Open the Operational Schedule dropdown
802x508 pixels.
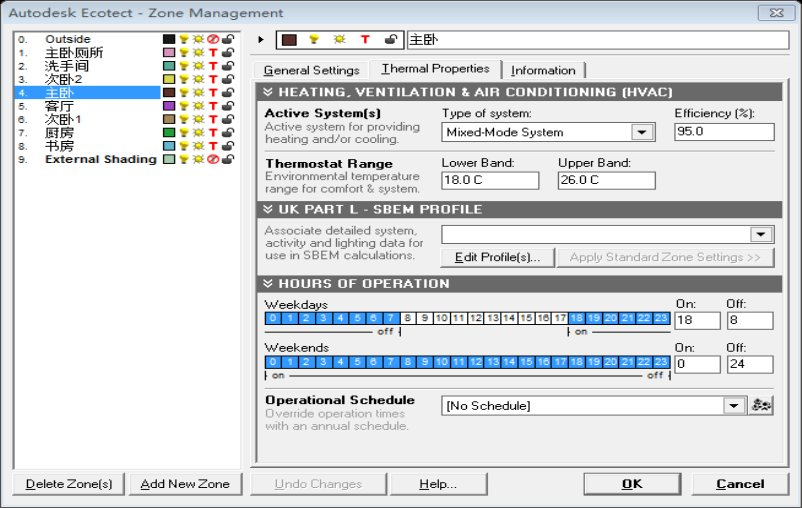click(734, 406)
